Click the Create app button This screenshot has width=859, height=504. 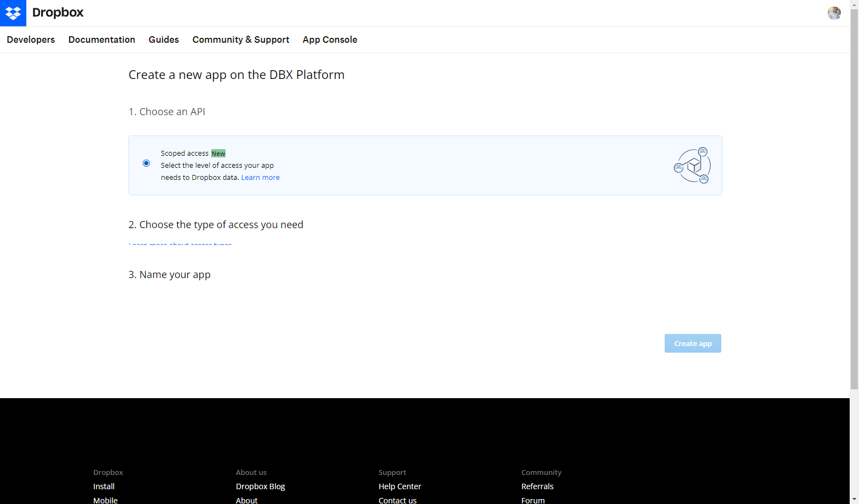click(x=693, y=343)
